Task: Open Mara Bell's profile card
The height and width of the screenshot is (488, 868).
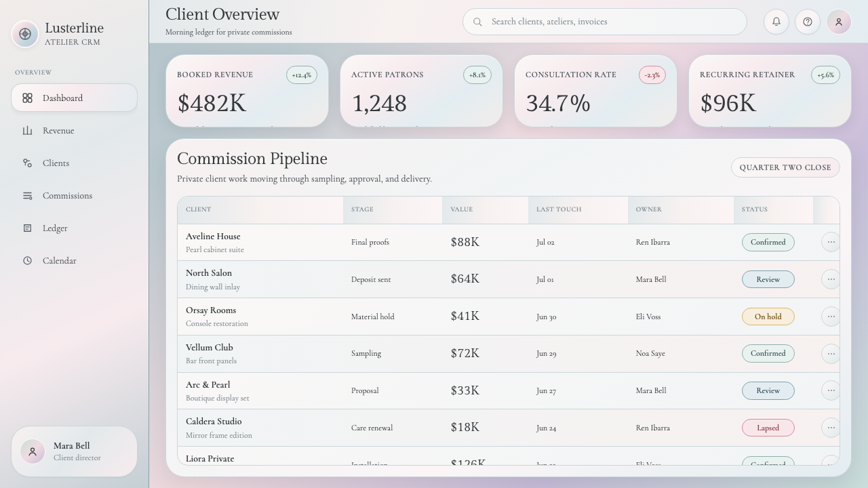Action: [75, 451]
